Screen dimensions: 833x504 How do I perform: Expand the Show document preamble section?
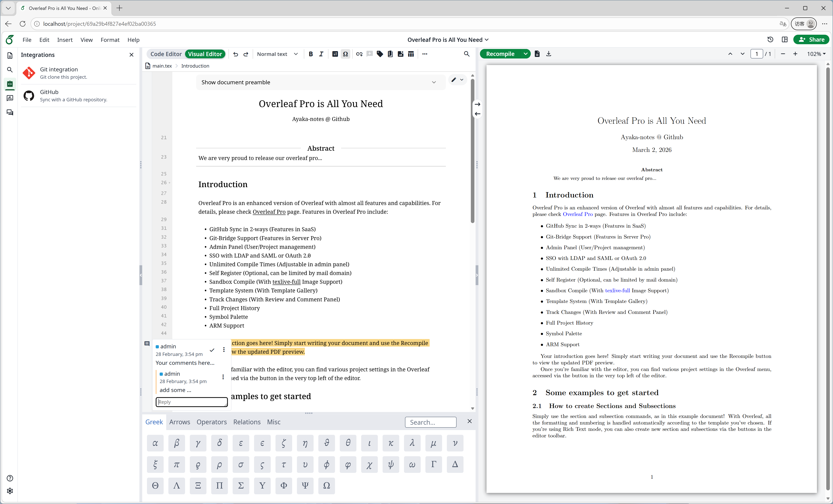tap(320, 82)
